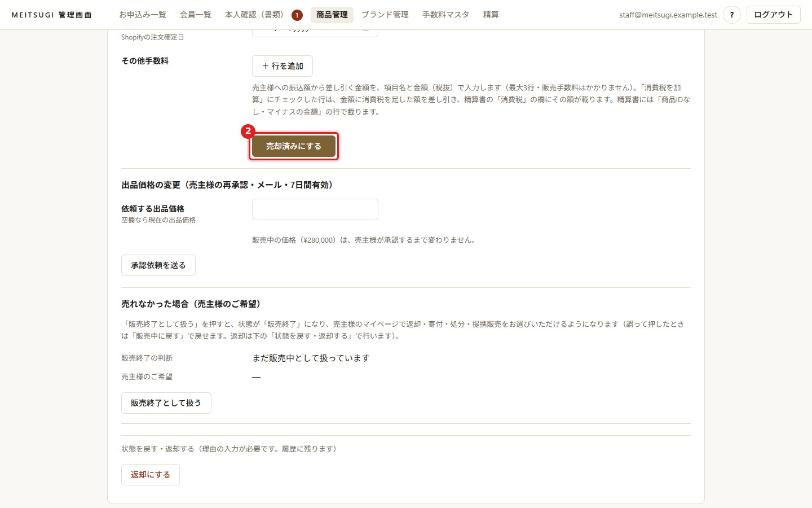Click the 依頼する出品価格 input field
The height and width of the screenshot is (508, 812).
click(315, 209)
